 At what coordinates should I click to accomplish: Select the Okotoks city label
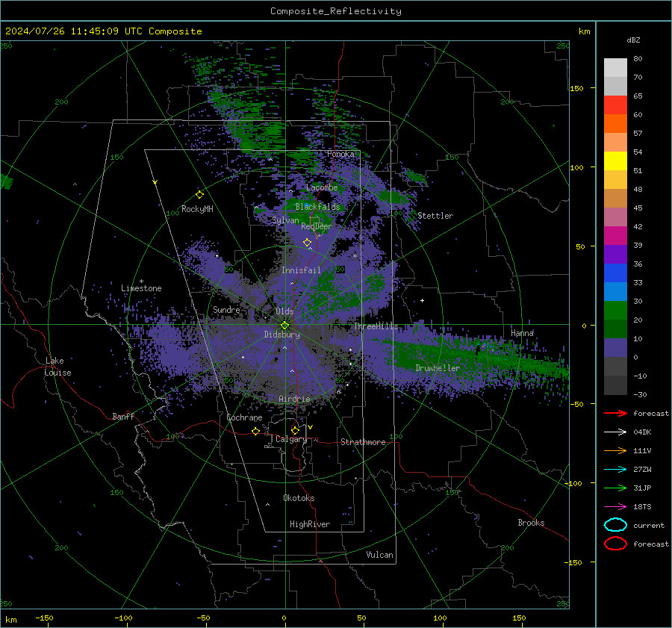coord(299,498)
